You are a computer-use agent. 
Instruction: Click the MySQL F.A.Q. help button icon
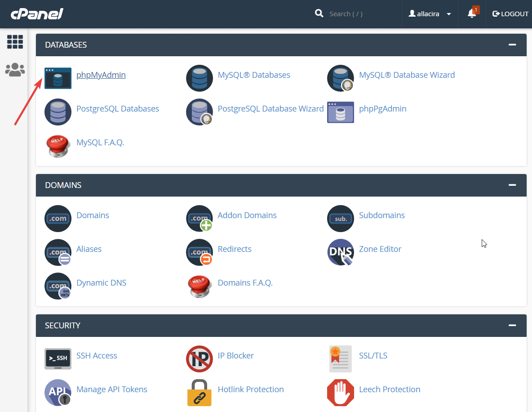[x=58, y=146]
